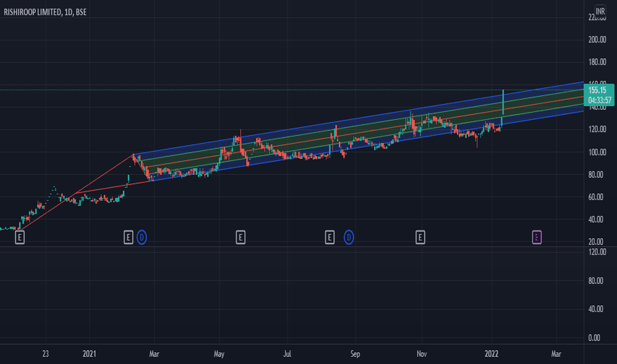Viewport: 617px width, 364px height.
Task: Click the Nov label on time axis
Action: 422,354
